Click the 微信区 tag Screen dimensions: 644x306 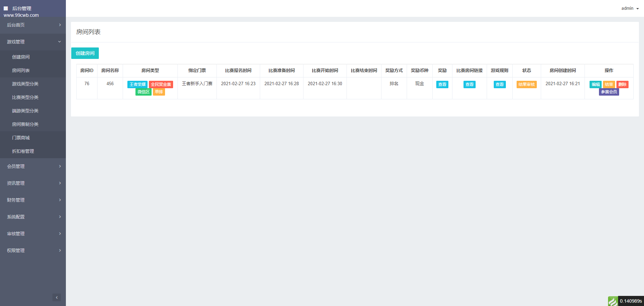[x=144, y=92]
